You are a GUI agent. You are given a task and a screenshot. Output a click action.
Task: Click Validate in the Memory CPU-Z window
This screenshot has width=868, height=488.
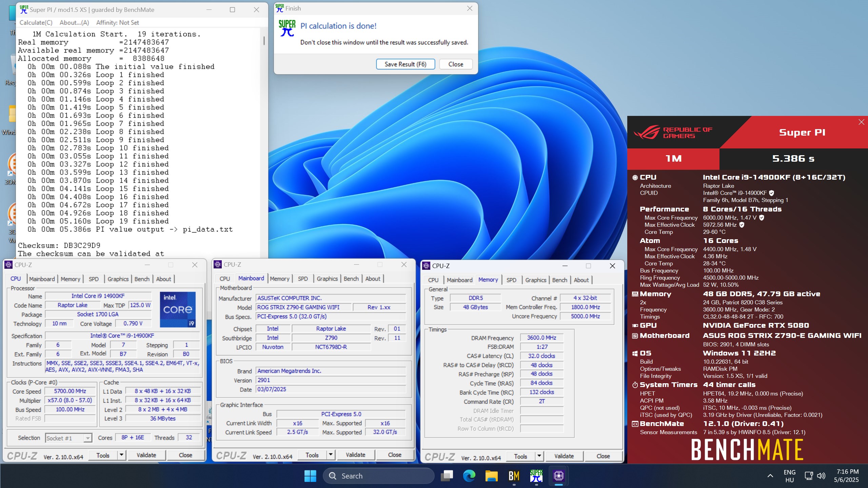tap(564, 456)
